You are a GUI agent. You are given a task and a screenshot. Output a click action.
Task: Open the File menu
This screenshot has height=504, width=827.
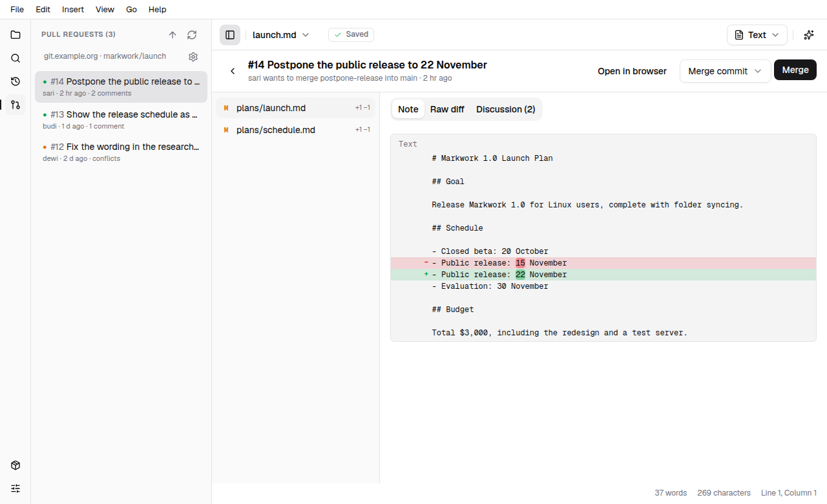pos(17,10)
